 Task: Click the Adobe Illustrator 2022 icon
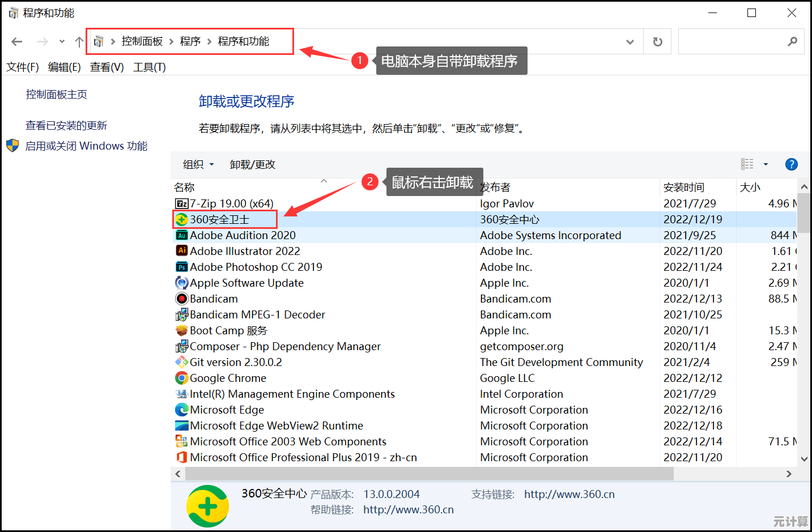pyautogui.click(x=181, y=251)
